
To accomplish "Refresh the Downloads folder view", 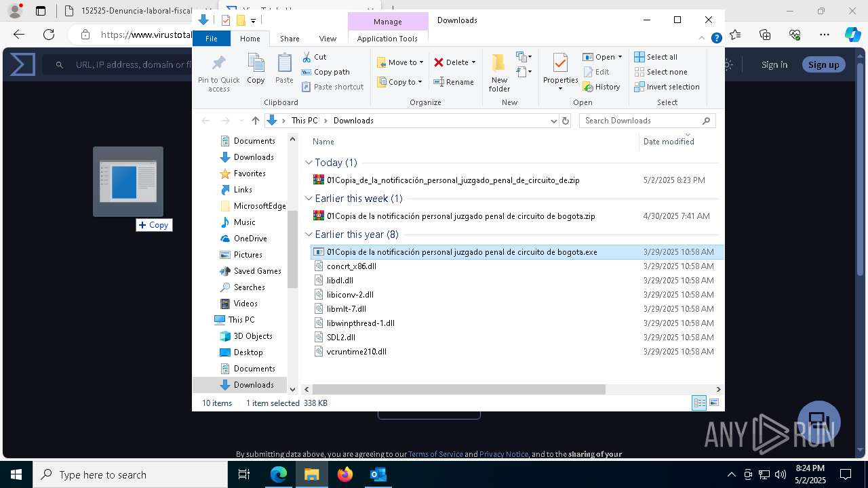I will pyautogui.click(x=566, y=121).
